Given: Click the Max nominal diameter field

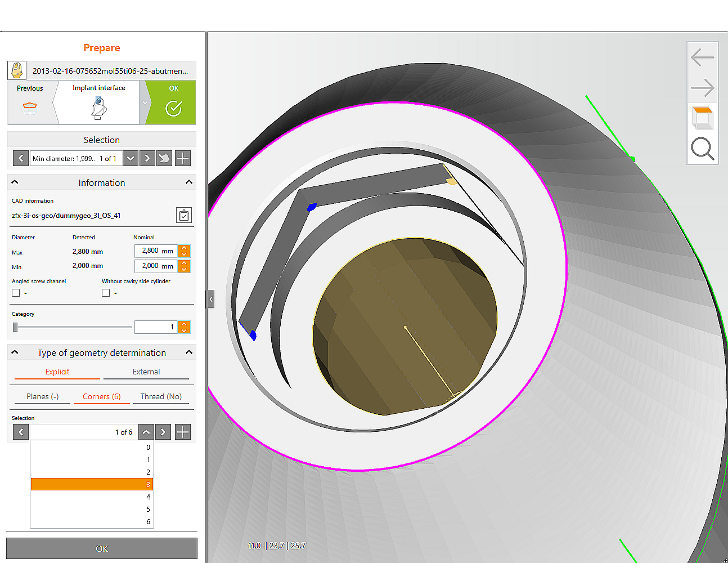Looking at the screenshot, I should pos(156,251).
